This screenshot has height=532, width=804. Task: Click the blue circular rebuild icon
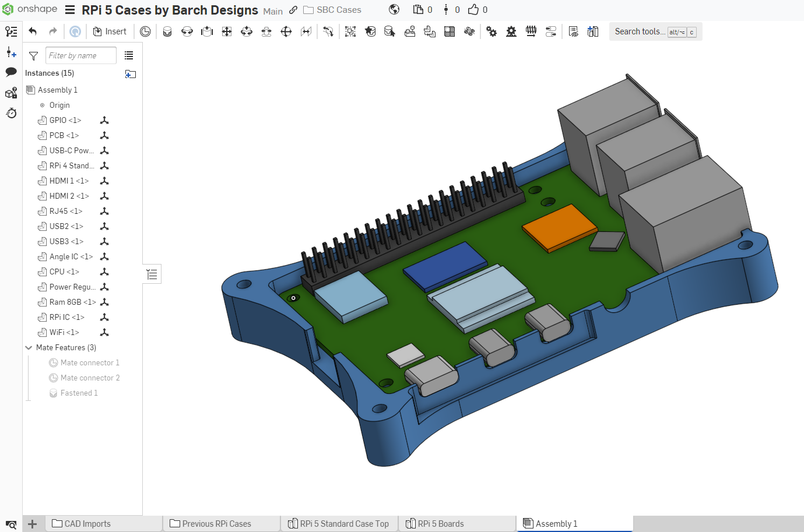coord(75,31)
